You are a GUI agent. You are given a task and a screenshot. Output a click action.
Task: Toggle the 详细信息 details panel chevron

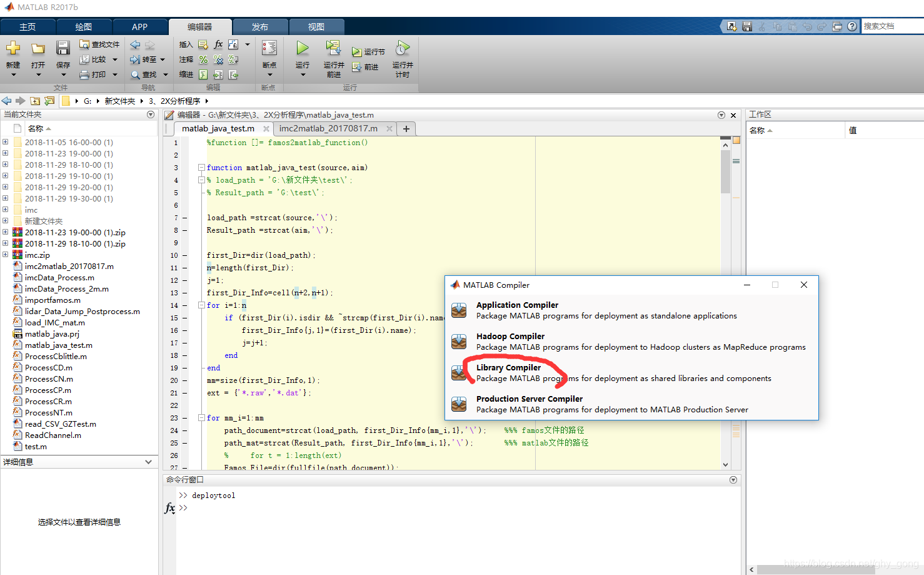(x=148, y=462)
